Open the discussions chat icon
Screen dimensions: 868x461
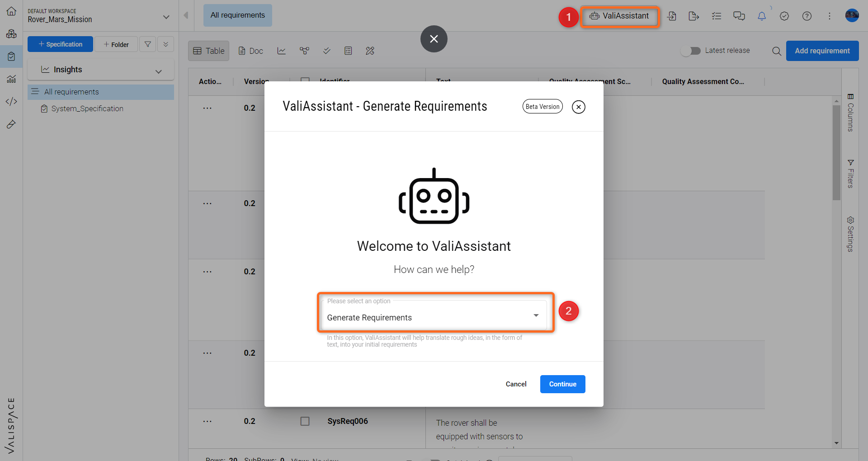(x=739, y=16)
